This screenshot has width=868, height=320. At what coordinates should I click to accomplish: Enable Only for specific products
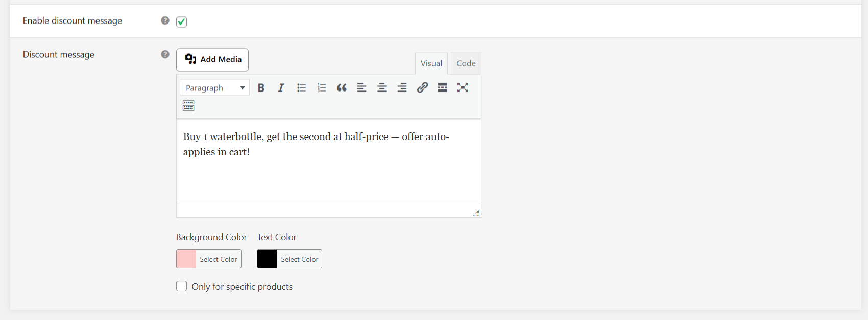point(181,286)
